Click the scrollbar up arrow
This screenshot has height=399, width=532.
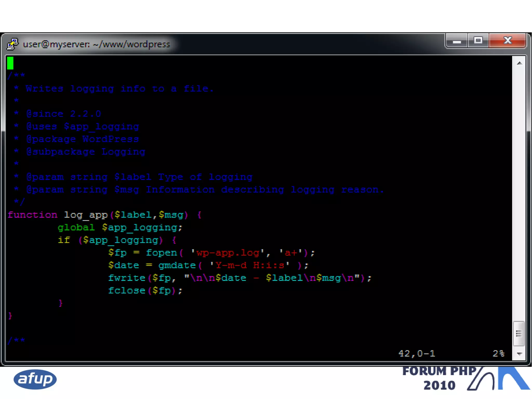[x=519, y=63]
